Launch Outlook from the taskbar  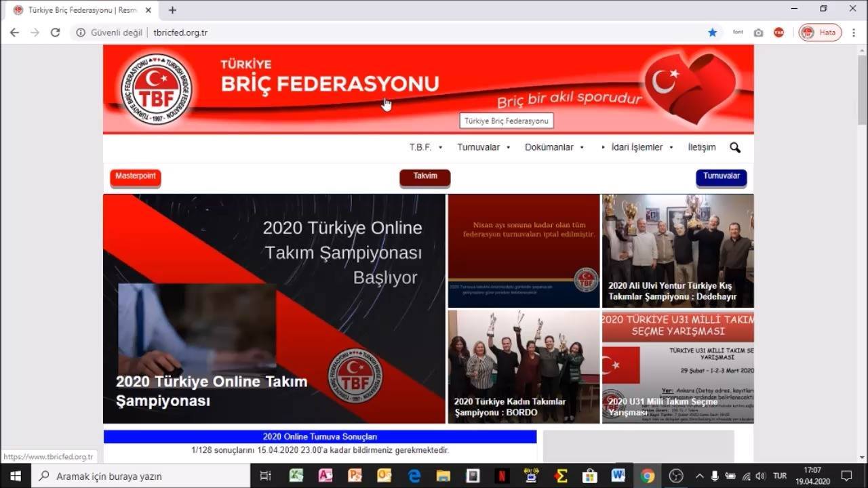pos(384,476)
